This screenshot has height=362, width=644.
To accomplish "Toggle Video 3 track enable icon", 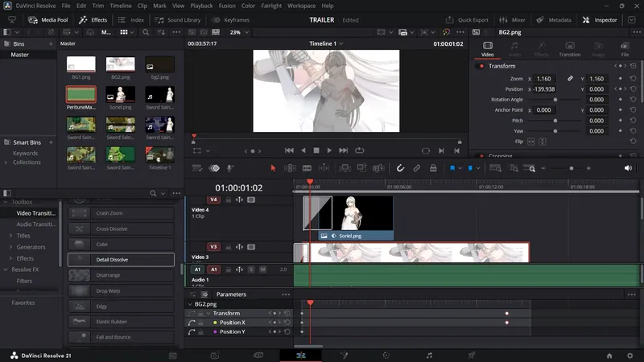I will [251, 247].
